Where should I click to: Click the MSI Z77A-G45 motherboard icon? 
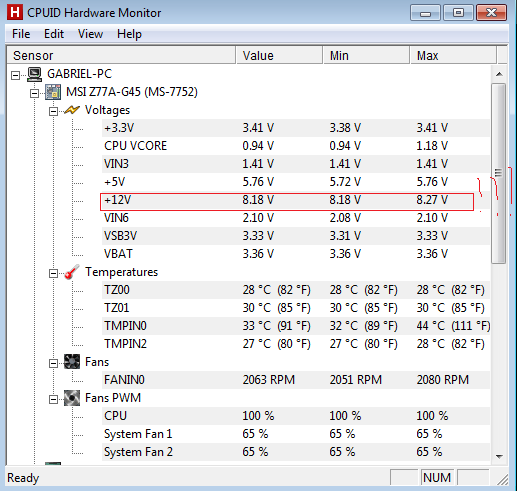pyautogui.click(x=53, y=92)
